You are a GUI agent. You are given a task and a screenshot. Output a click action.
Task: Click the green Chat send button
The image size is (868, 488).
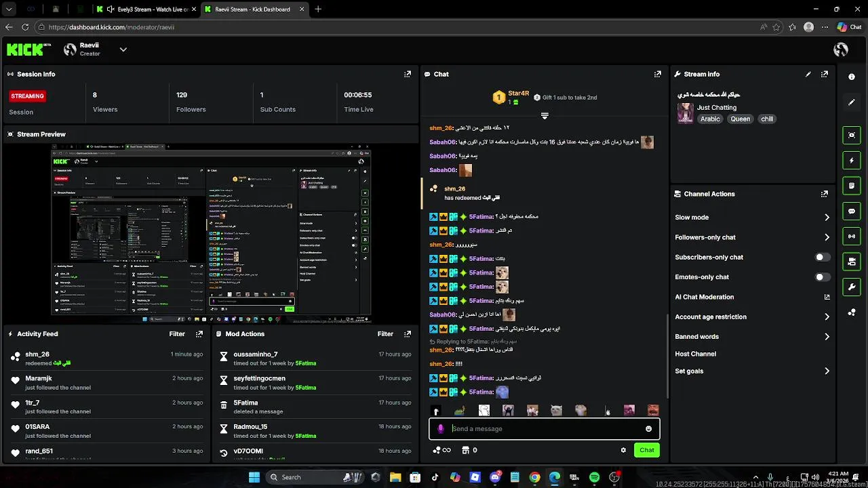647,450
